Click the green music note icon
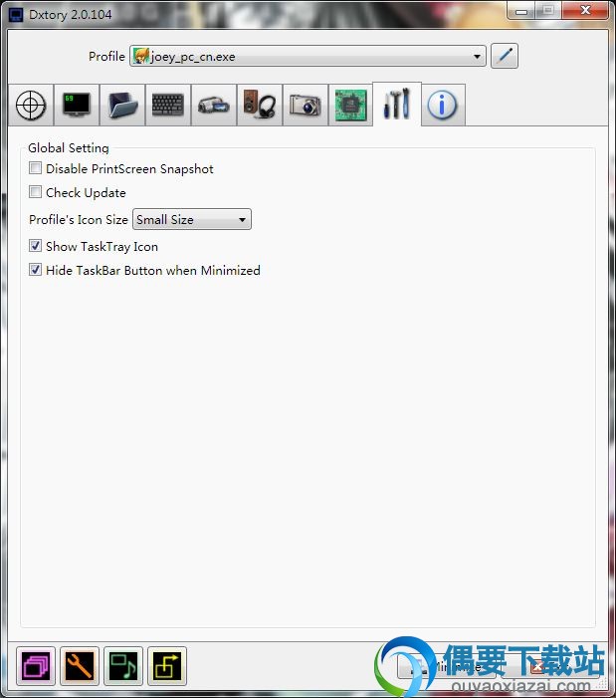The width and height of the screenshot is (616, 698). coord(123,666)
